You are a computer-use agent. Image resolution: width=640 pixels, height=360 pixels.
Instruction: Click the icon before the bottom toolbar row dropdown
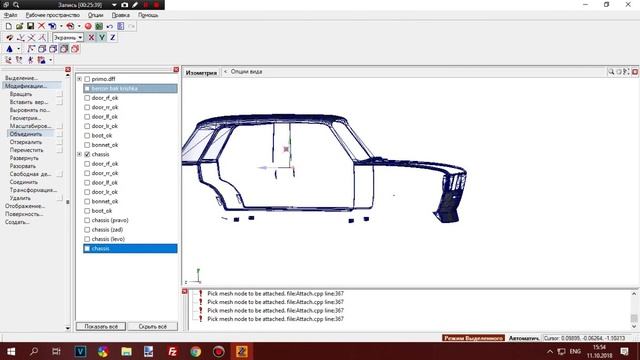[42, 60]
